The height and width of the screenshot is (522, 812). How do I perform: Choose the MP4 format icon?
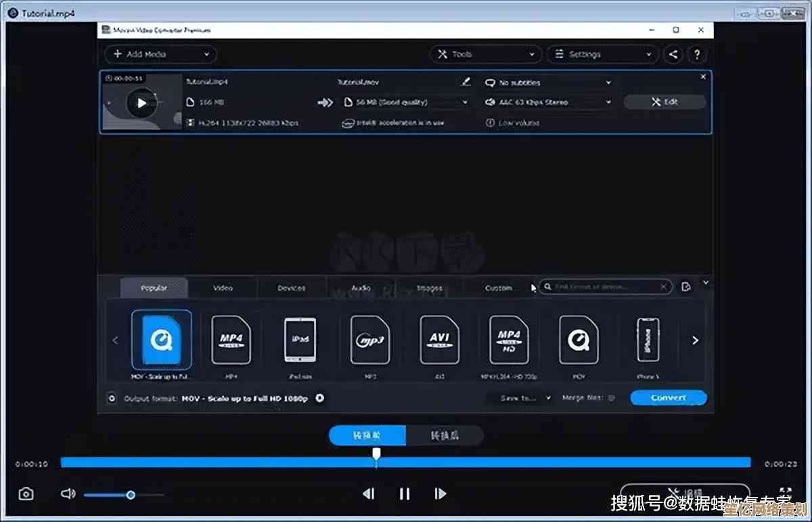coord(231,340)
